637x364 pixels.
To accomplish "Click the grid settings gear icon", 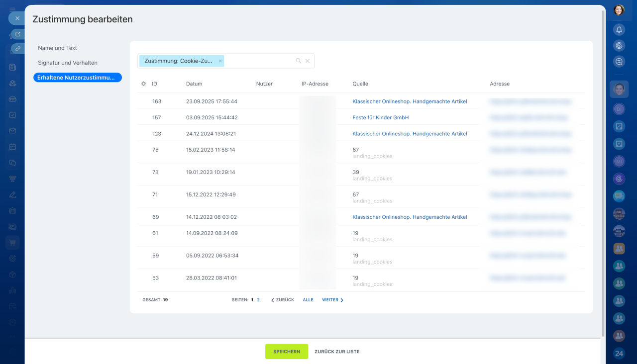I will click(x=143, y=84).
